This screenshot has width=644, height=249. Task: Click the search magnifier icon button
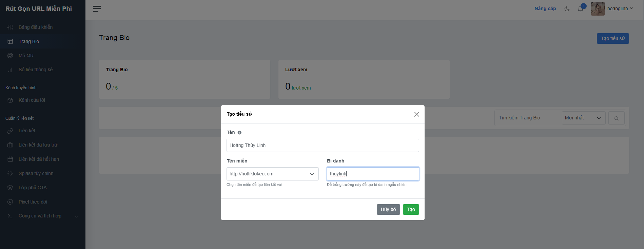pos(616,118)
